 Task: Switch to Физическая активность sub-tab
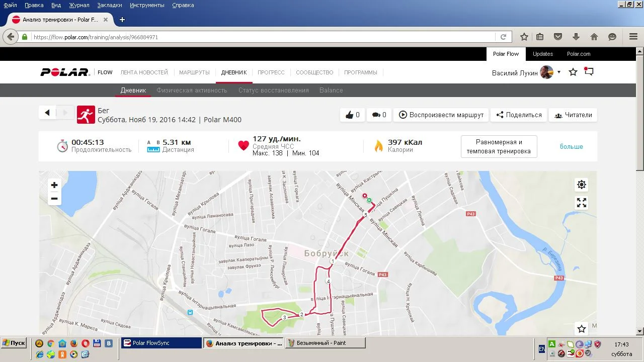[x=192, y=90]
